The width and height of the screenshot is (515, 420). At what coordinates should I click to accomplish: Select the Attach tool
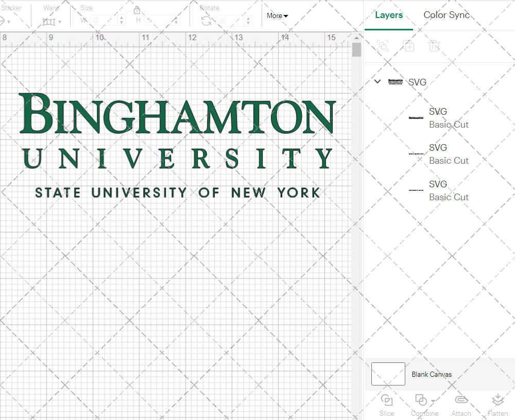pos(461,406)
